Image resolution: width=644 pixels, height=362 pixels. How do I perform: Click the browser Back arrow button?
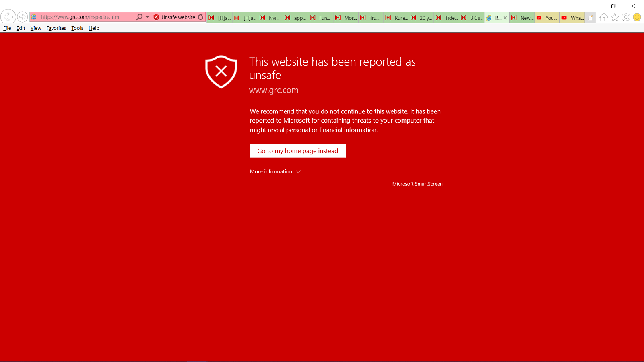click(8, 17)
